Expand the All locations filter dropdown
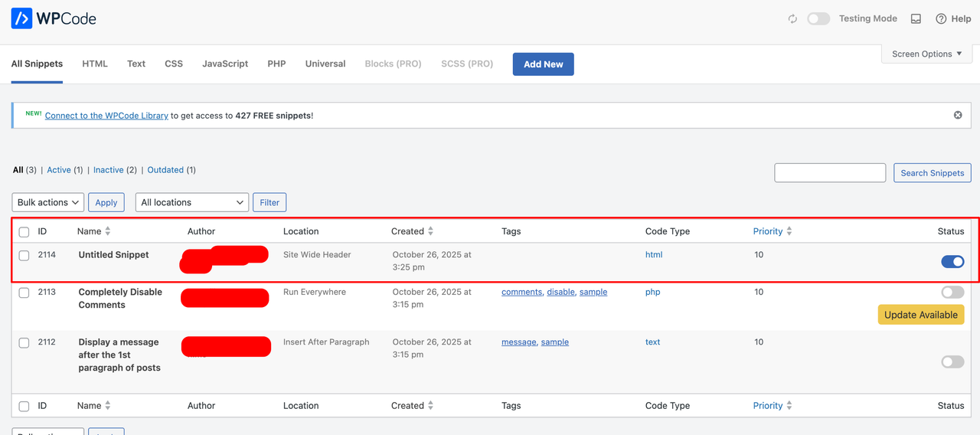Screen dimensions: 980x435 (192, 202)
